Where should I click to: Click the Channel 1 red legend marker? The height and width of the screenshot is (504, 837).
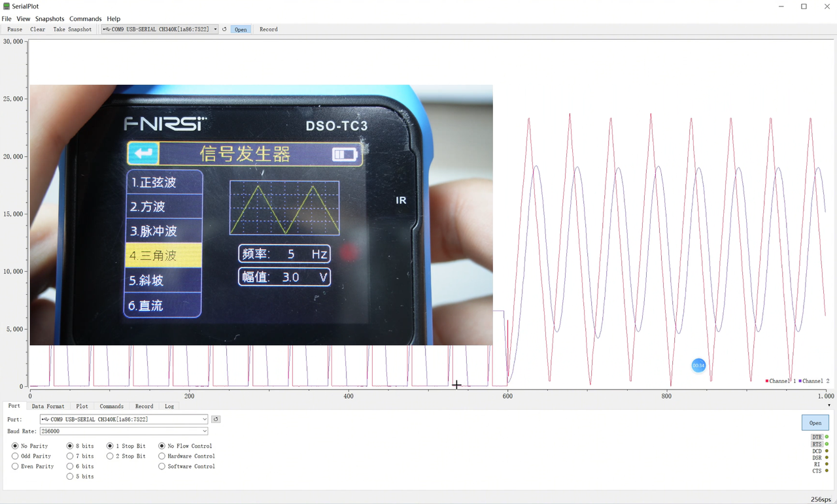(767, 380)
